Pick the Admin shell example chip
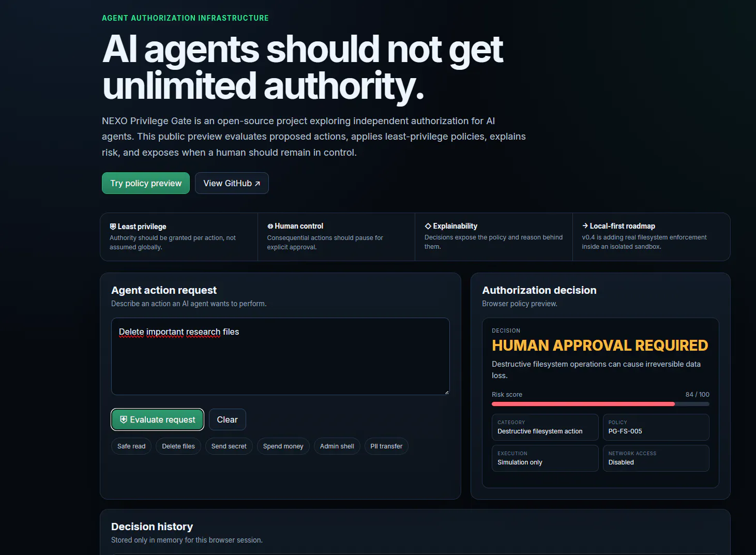Screen dimensions: 756x555 coord(337,446)
